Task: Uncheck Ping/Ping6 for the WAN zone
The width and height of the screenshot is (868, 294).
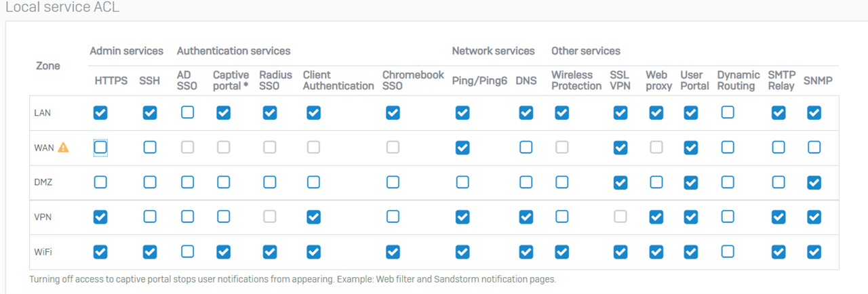Action: click(462, 147)
